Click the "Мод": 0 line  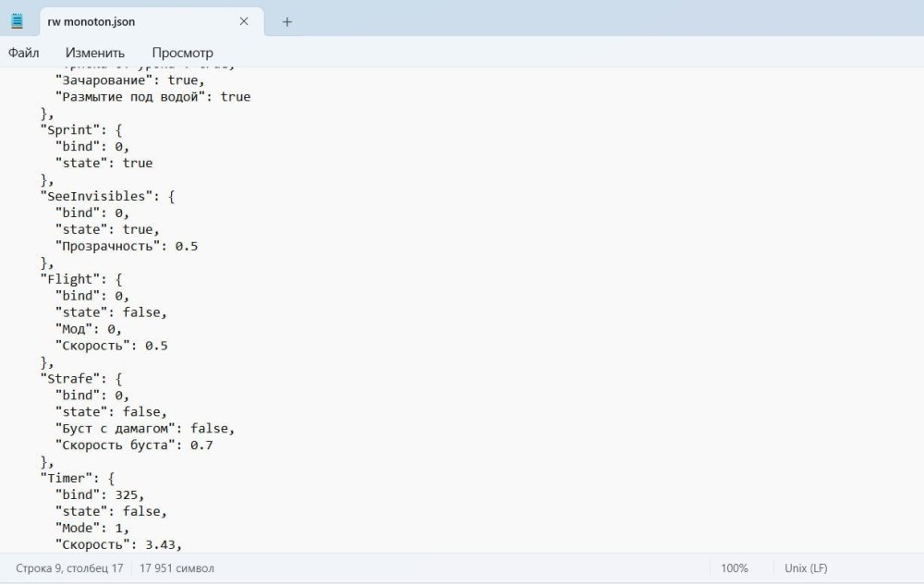pos(89,329)
